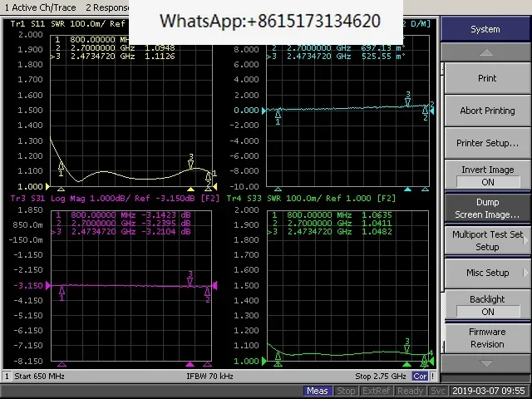Click marker 3 on yellow S11 trace

click(x=190, y=164)
